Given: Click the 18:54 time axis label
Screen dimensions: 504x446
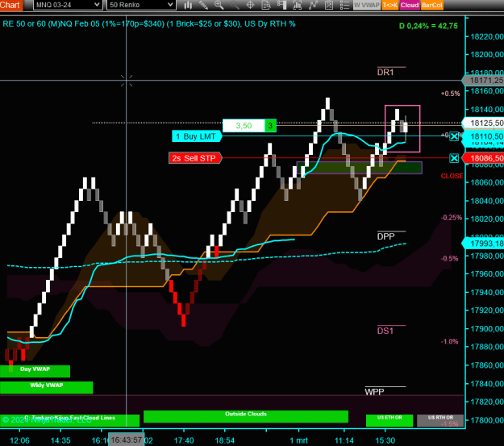Looking at the screenshot, I should [x=225, y=440].
